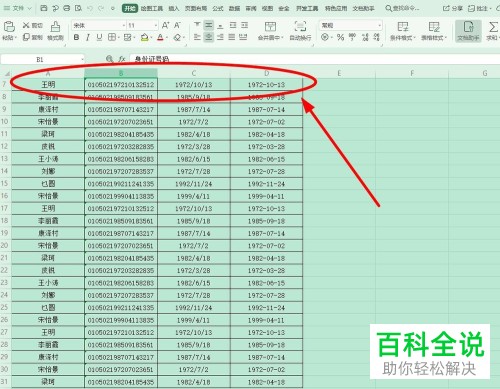Switch to the Formulas tab
The height and width of the screenshot is (389, 500).
click(218, 8)
